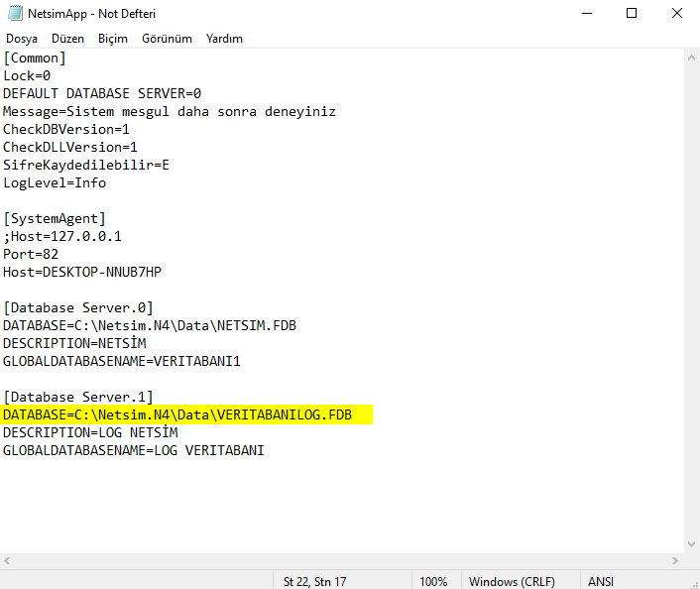Screen dimensions: 700x589
Task: Open the Biçim menu
Action: (x=113, y=39)
